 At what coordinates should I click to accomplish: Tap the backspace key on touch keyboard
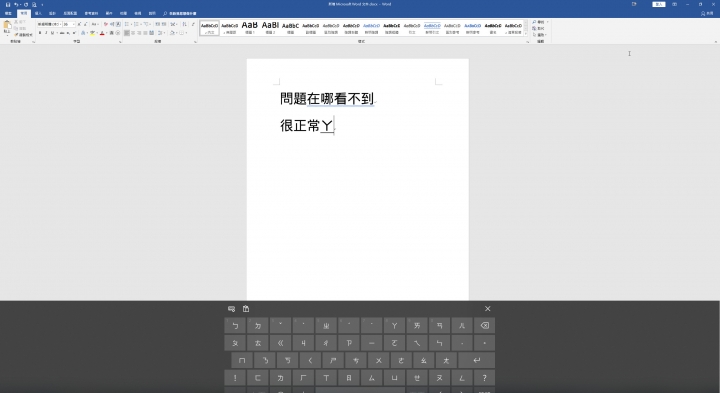(x=484, y=326)
